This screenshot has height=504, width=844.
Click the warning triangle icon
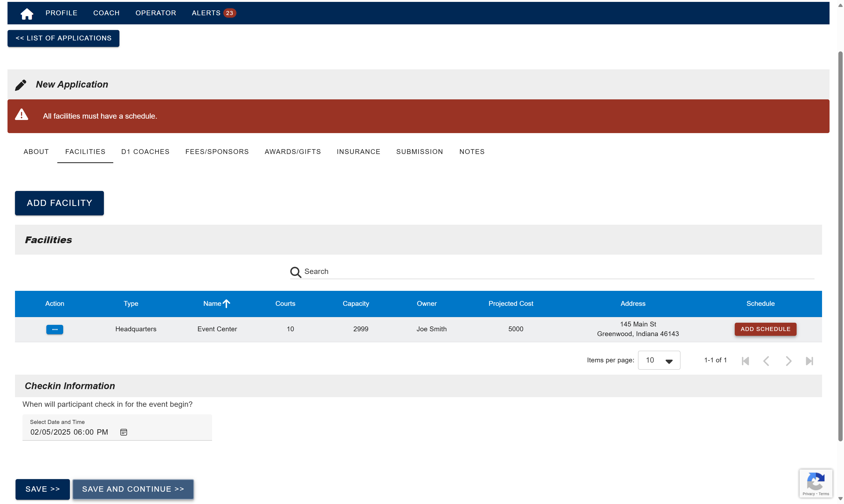pos(21,114)
